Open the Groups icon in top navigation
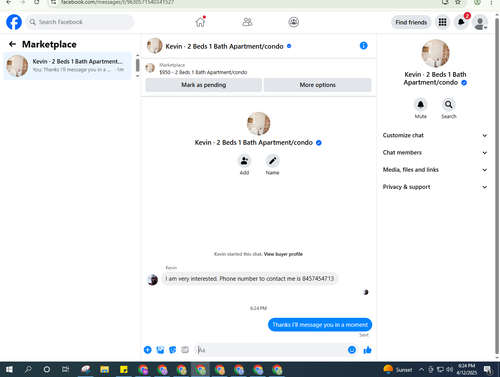Viewport: 500px width, 377px height. tap(293, 22)
